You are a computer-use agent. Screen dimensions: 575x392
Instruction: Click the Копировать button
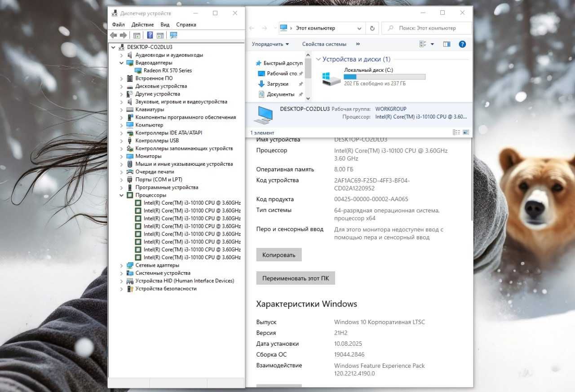coord(279,255)
